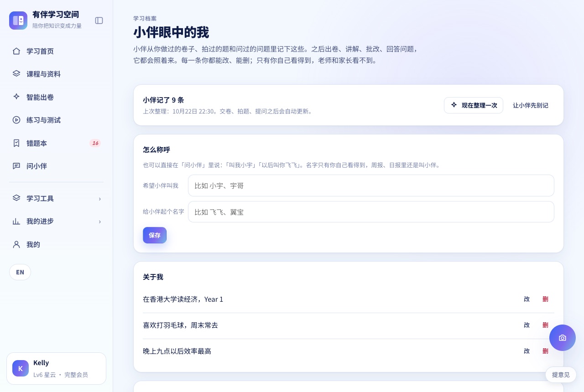Edit 晚上九点以后效率最高 entry with 改

click(x=527, y=351)
